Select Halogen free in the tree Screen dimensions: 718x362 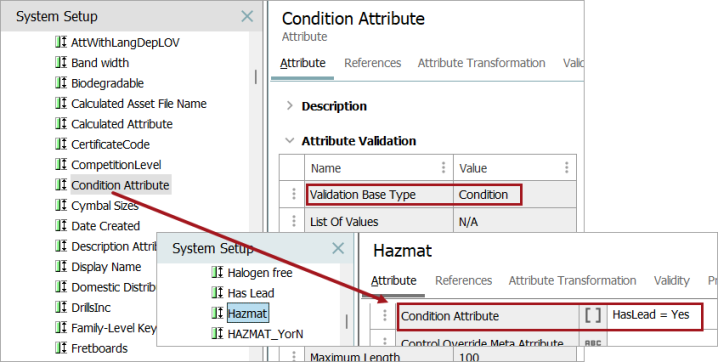point(260,273)
